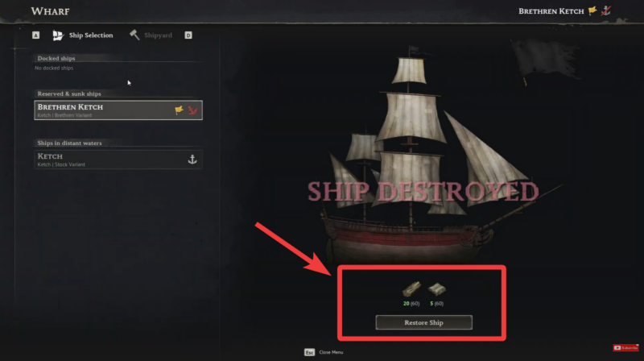Select Brethren Ketch in sunk ships list
This screenshot has width=644, height=361.
pos(118,110)
